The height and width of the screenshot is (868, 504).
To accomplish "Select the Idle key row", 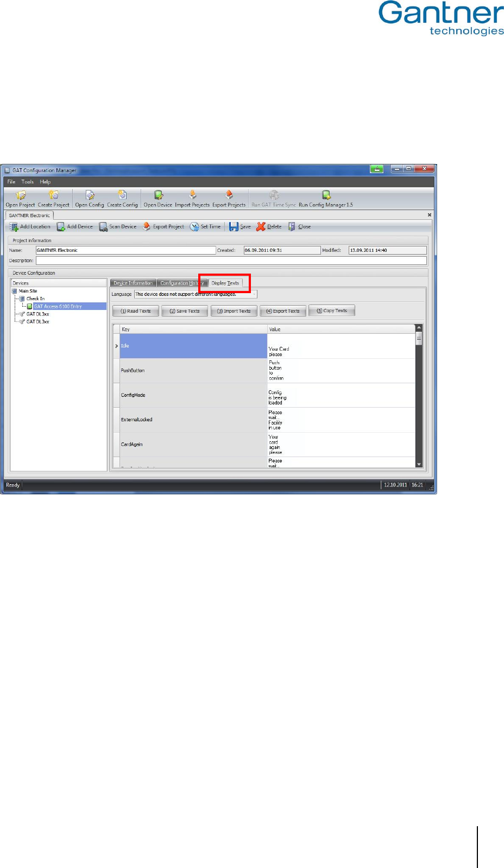I will [193, 346].
